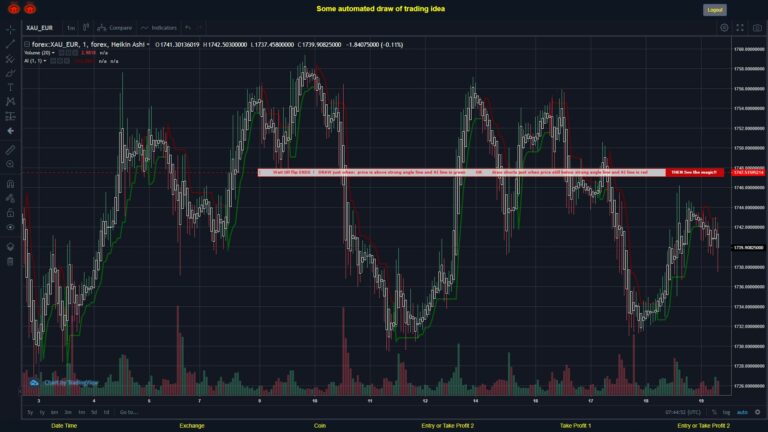The width and height of the screenshot is (768, 432).
Task: Open the bar style selector
Action: click(x=86, y=27)
